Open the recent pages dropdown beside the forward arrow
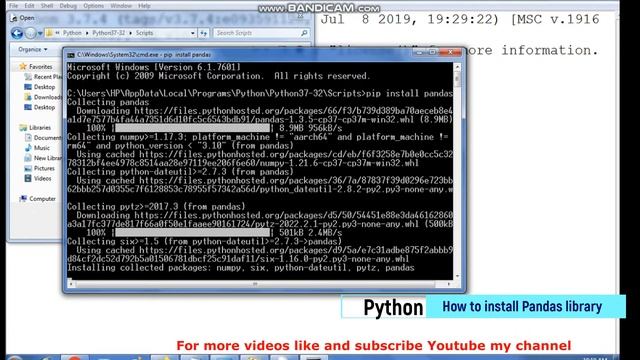The width and height of the screenshot is (640, 360). 40,33
